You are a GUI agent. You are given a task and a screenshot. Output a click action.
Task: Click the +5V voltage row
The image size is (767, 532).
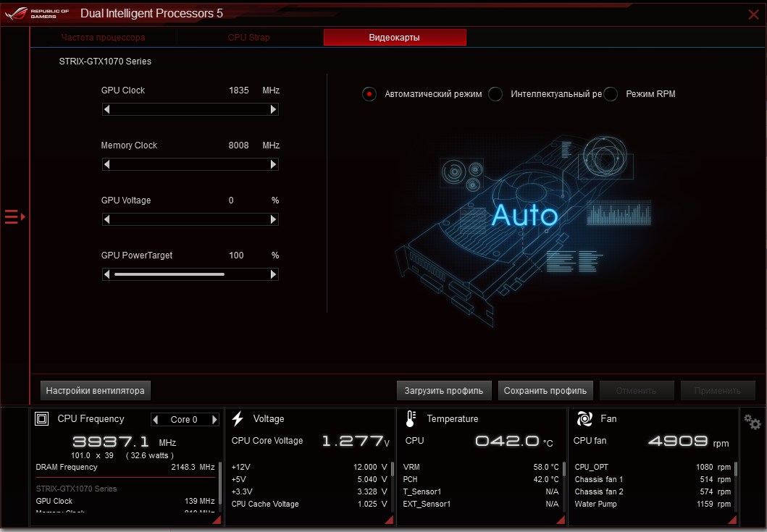pos(309,479)
